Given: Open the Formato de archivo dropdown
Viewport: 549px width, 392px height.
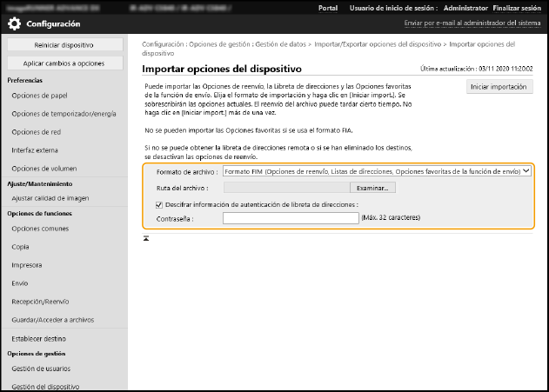Looking at the screenshot, I should tap(377, 172).
